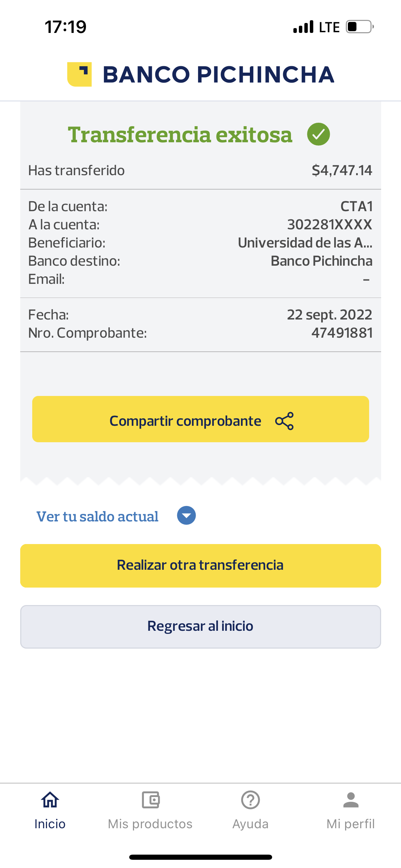Expand balance with blue arrow dropdown

tap(186, 516)
